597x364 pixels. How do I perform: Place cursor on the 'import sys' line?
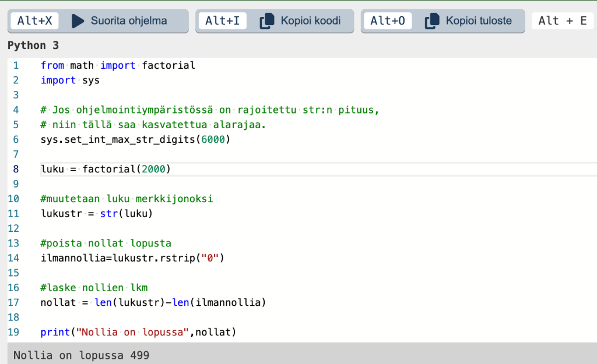(70, 80)
